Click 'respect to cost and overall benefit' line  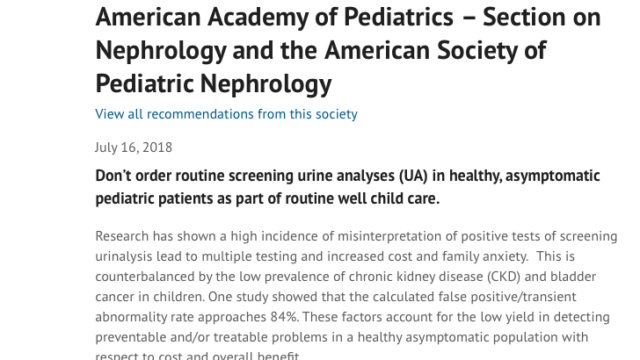point(198,356)
